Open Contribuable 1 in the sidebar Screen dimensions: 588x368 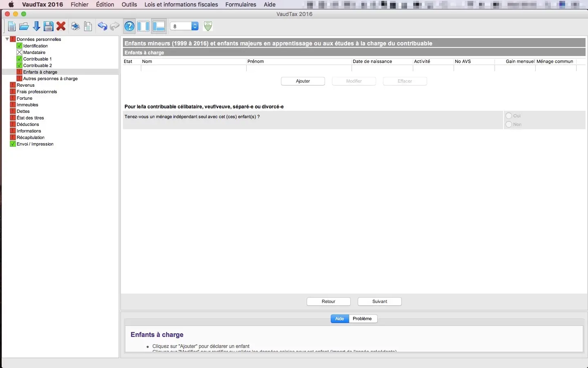(38, 59)
